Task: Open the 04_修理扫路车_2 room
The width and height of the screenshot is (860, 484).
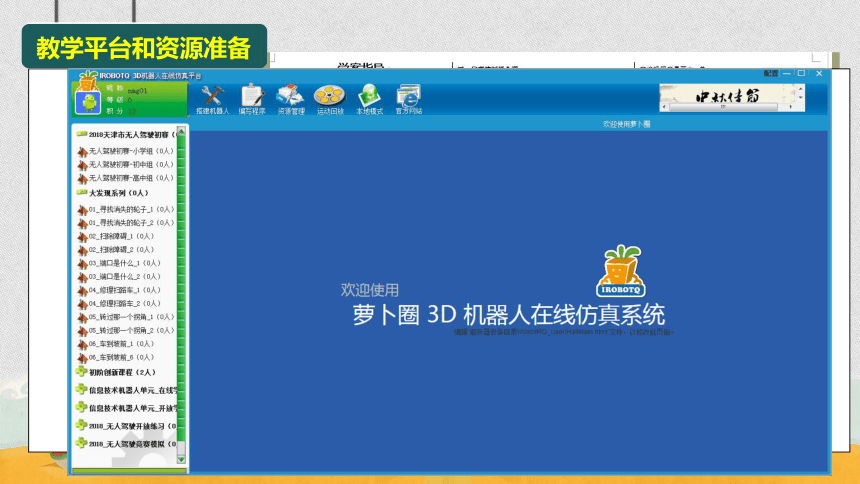Action: [x=119, y=303]
